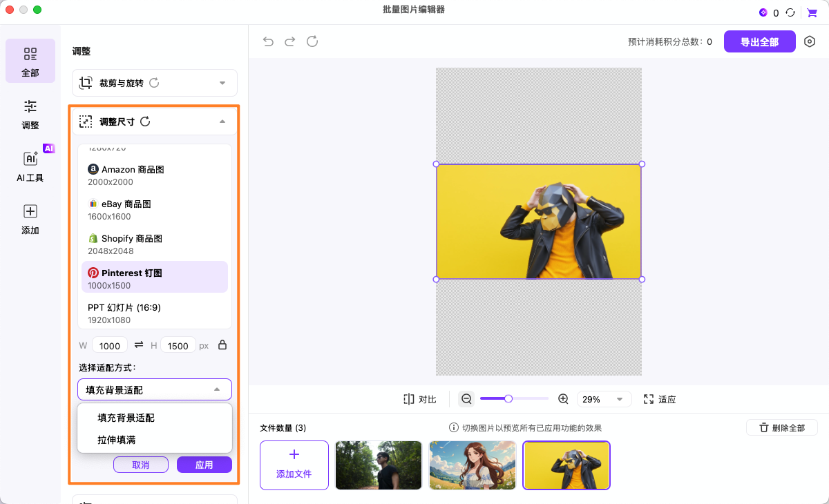This screenshot has width=829, height=504.
Task: Open the hexagon settings icon
Action: [x=810, y=41]
